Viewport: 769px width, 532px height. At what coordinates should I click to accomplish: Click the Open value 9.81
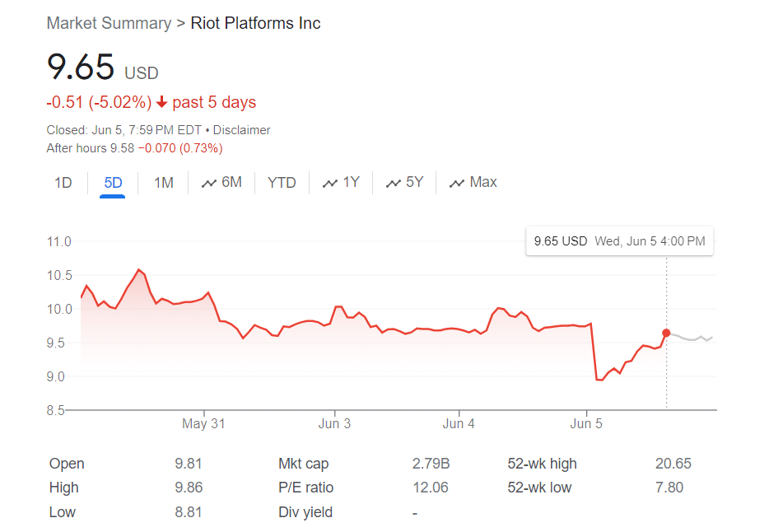(189, 464)
